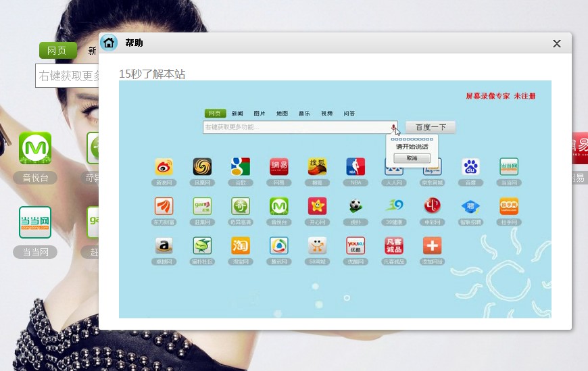Open the 当当网 icon in background page
Image resolution: width=588 pixels, height=371 pixels.
35,222
